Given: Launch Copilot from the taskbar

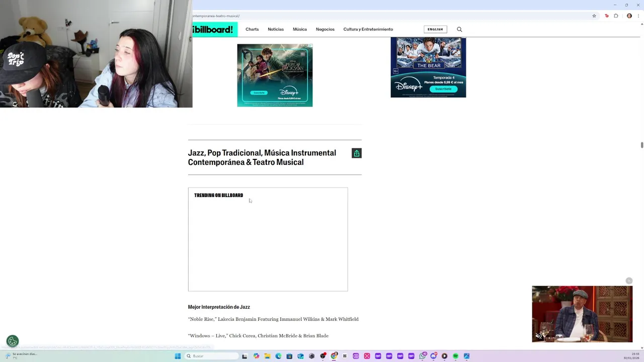Looking at the screenshot, I should tap(256, 356).
